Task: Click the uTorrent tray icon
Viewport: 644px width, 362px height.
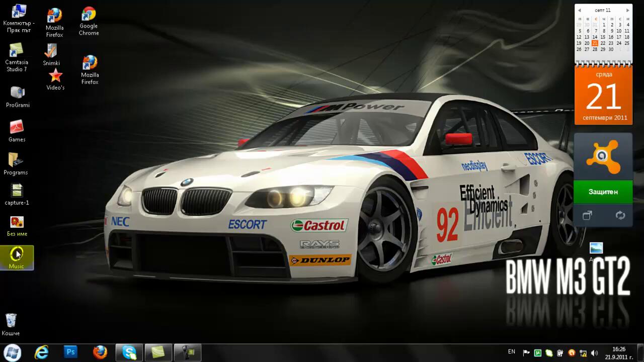Action: point(538,353)
